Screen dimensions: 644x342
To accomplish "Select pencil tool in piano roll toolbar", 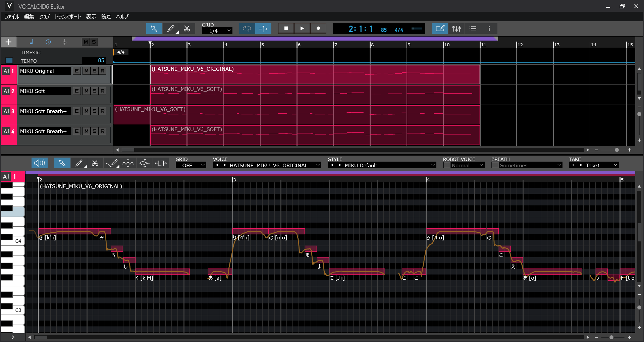I will 79,163.
